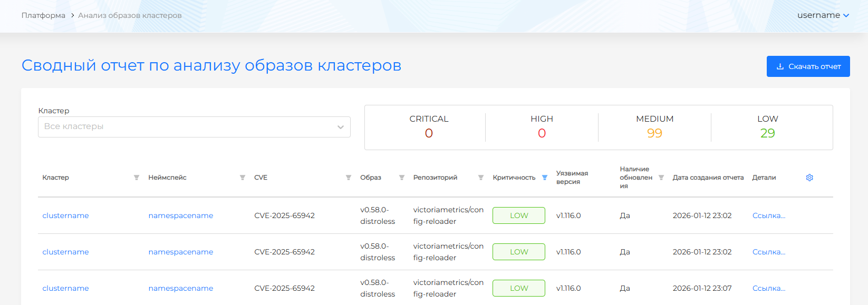Click the Кластер column header
Viewport: 868px width, 305px height.
pos(55,178)
